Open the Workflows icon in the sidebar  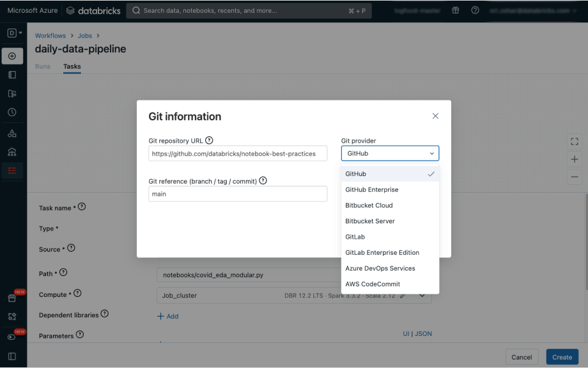pos(12,170)
